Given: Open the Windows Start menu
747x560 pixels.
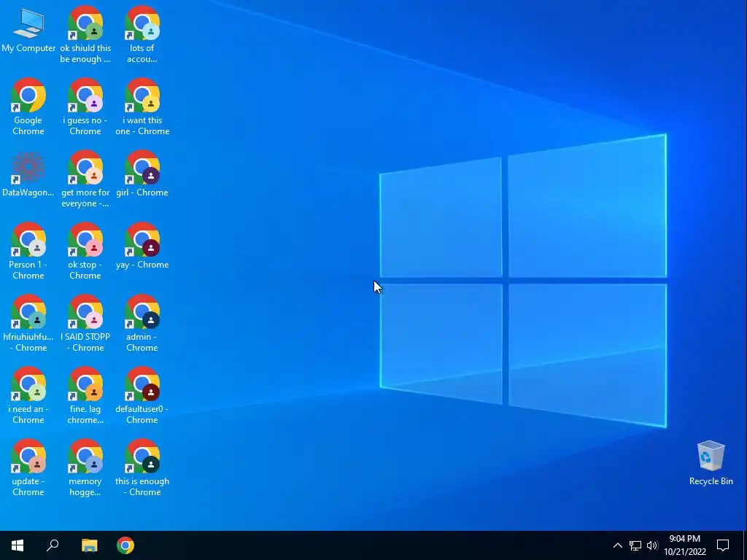Looking at the screenshot, I should [18, 545].
